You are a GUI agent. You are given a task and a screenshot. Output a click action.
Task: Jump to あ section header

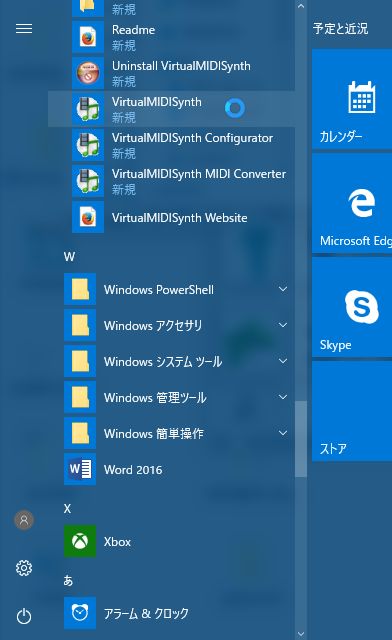(x=68, y=580)
